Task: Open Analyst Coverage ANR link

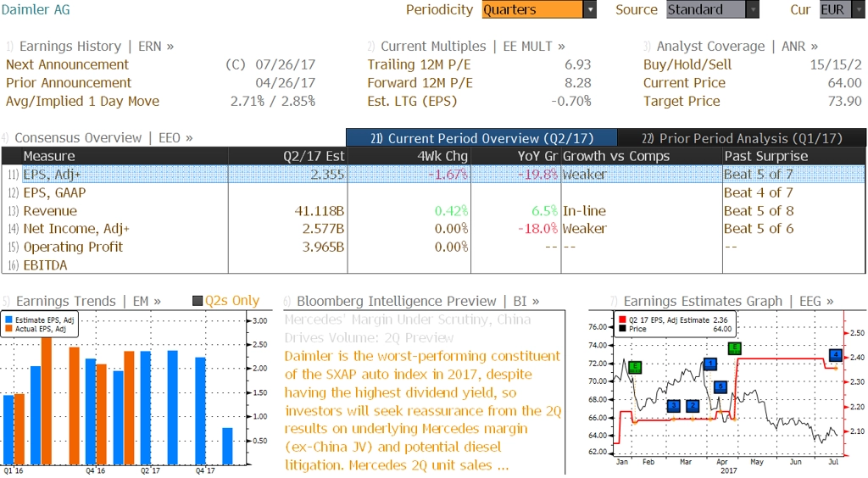Action: pyautogui.click(x=737, y=46)
